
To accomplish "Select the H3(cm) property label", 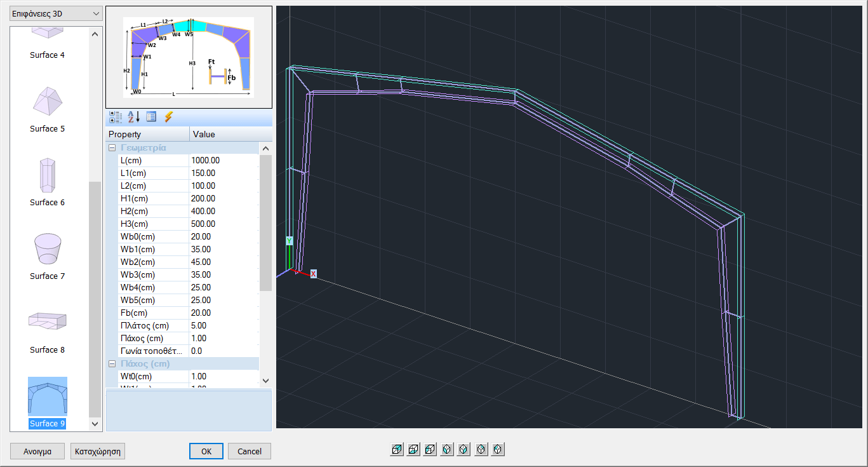I will (x=153, y=224).
